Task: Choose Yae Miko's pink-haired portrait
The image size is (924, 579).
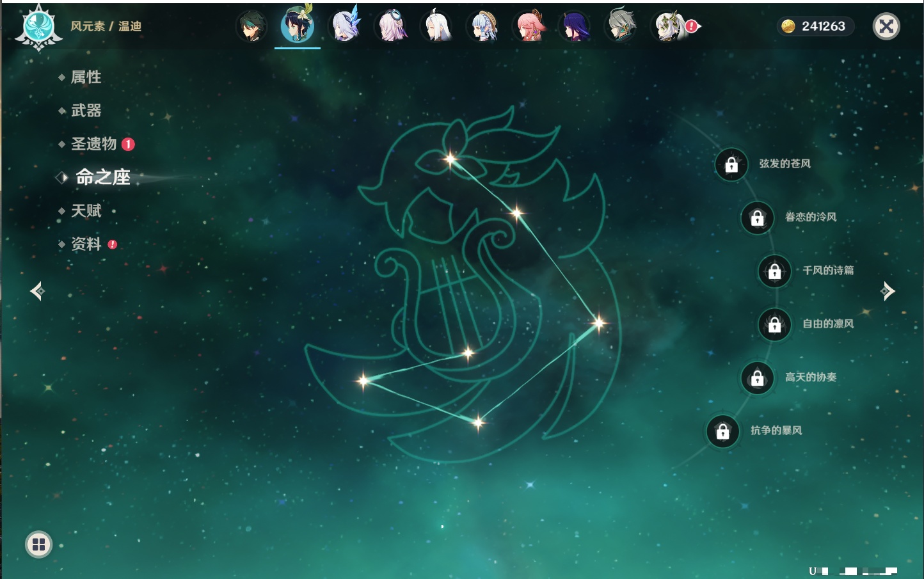Action: point(530,27)
